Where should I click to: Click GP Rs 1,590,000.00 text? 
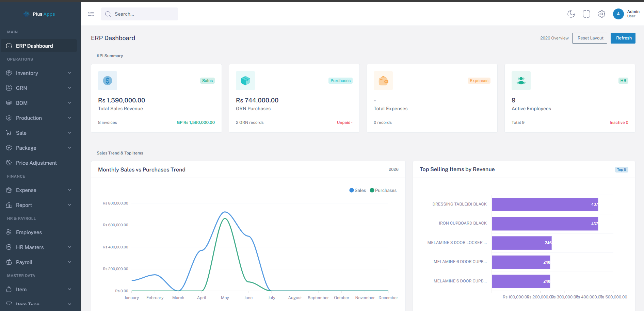[x=196, y=122]
